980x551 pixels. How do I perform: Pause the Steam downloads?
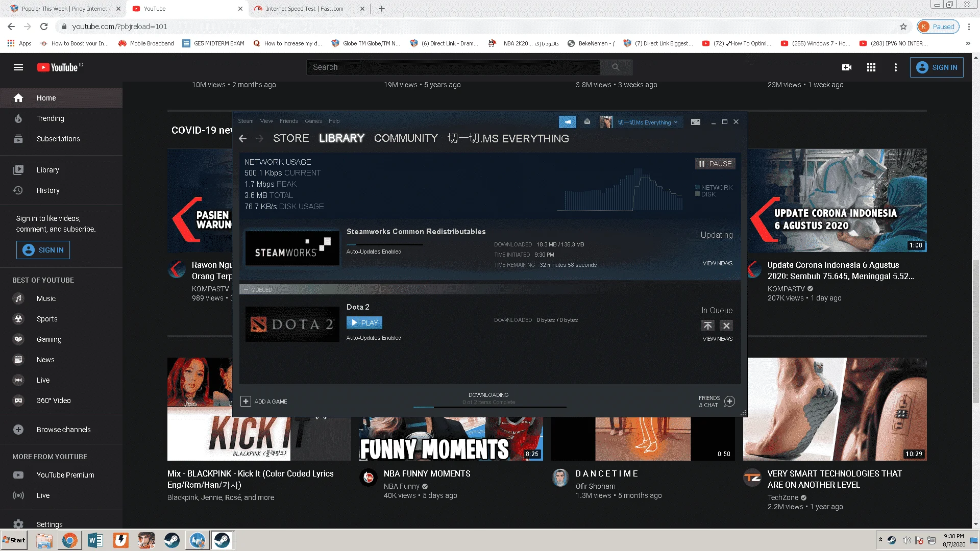[715, 164]
